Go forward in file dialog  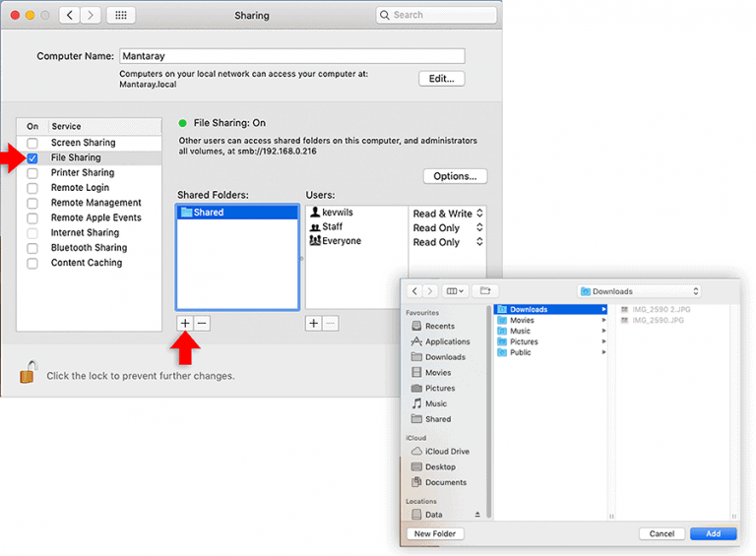click(430, 291)
